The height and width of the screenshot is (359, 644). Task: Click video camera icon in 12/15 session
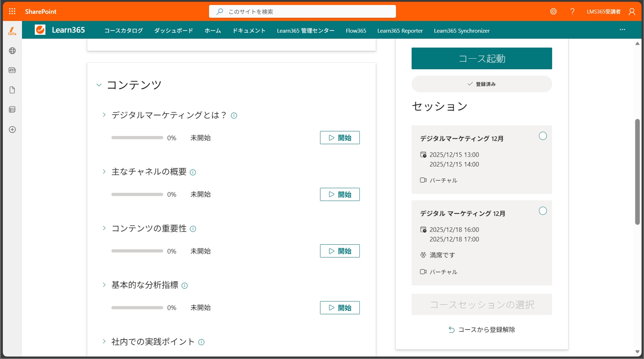click(423, 180)
